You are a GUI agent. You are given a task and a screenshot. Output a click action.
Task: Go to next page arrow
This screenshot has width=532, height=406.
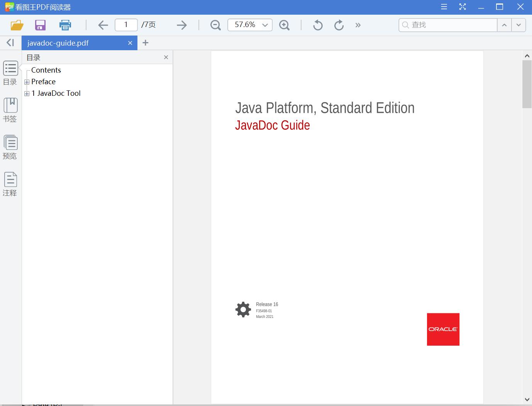tap(181, 25)
